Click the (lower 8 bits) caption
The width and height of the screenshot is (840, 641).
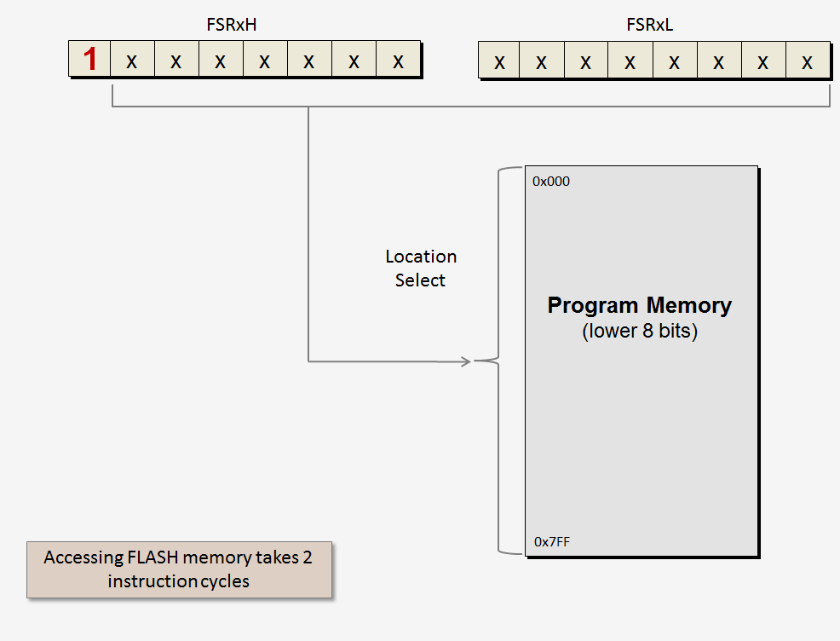click(x=640, y=332)
